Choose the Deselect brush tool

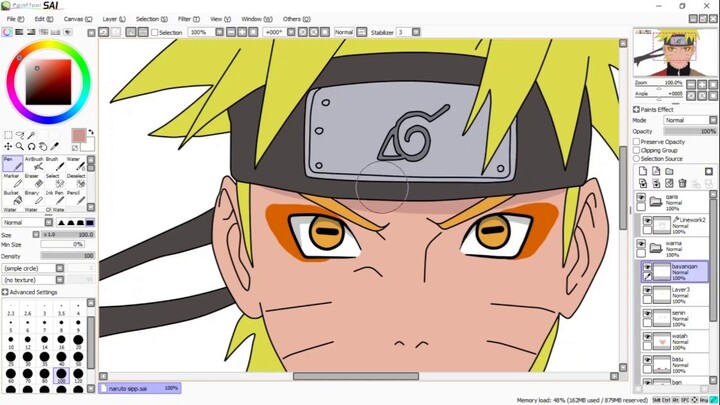click(x=76, y=181)
